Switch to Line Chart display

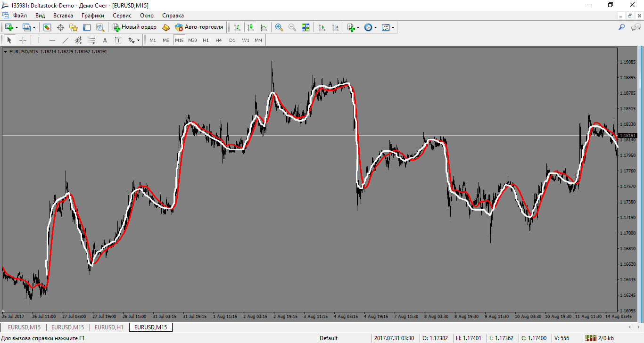264,27
